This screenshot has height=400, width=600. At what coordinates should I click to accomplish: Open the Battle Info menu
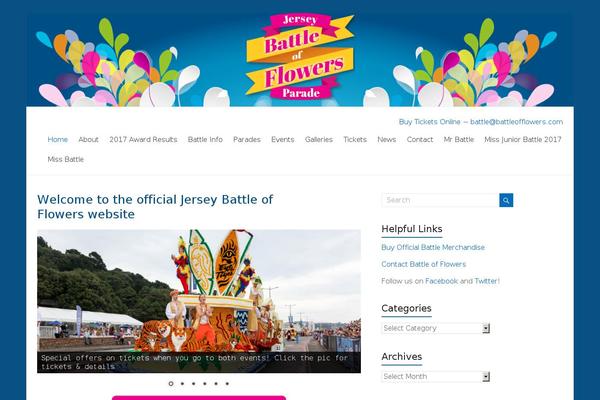pyautogui.click(x=205, y=139)
